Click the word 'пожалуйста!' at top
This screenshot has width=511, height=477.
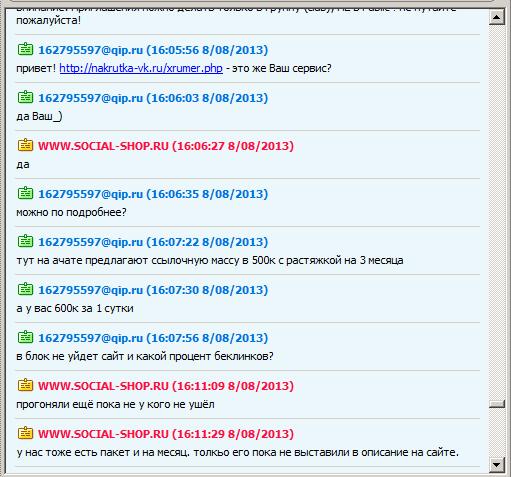[x=48, y=20]
